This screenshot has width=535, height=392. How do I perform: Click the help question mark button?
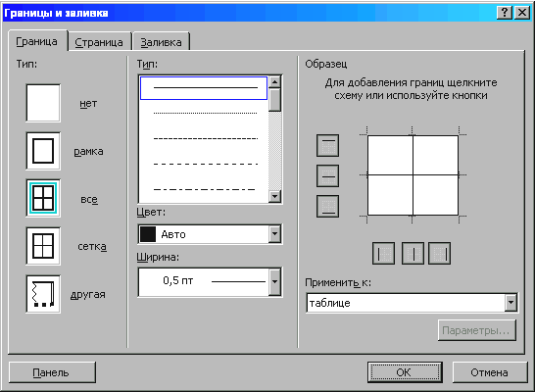[x=505, y=13]
